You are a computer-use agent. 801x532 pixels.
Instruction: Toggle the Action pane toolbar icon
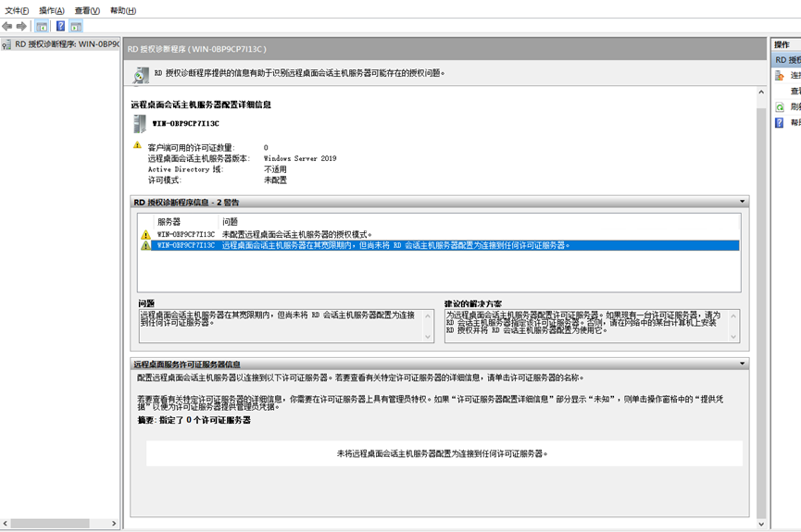(76, 27)
